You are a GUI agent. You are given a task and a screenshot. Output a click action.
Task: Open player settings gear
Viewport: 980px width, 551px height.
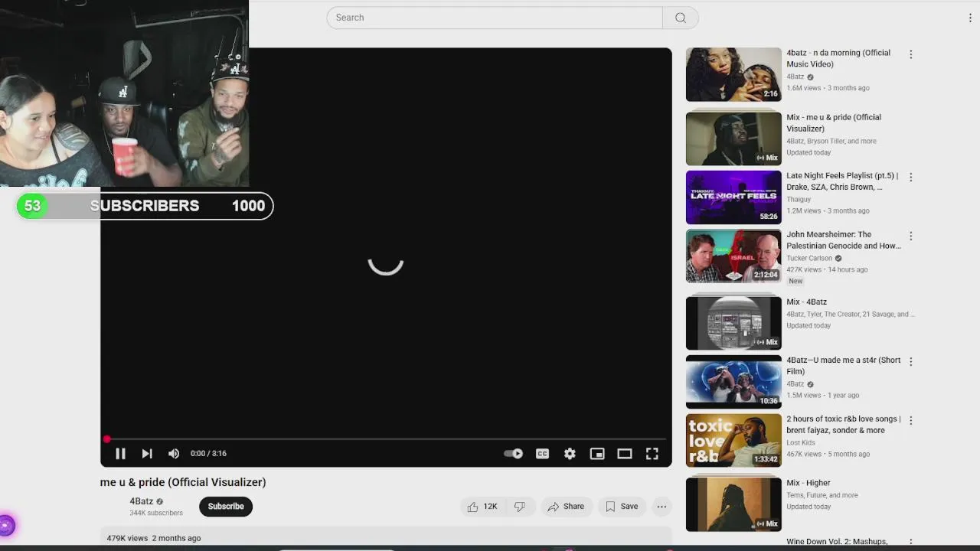click(x=570, y=453)
